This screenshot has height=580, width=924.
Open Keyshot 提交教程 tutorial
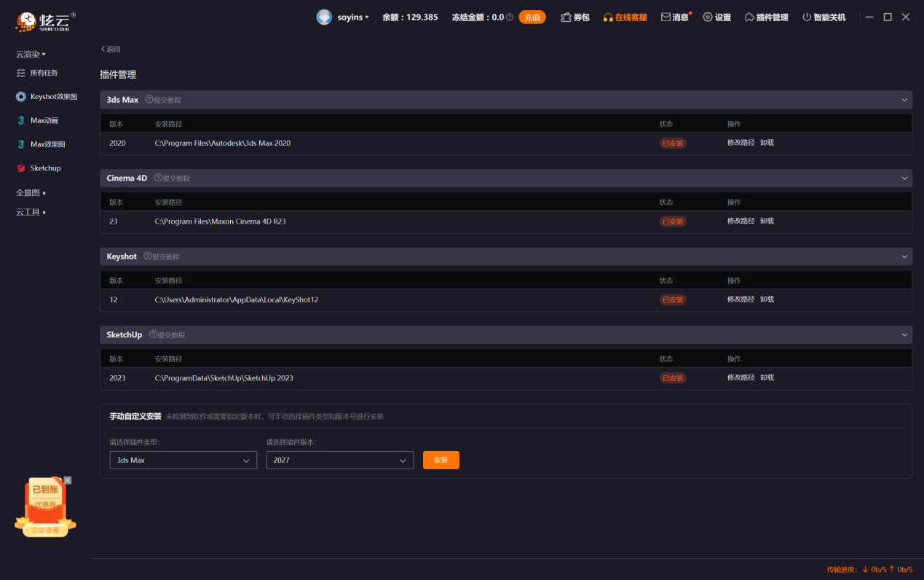tap(162, 256)
